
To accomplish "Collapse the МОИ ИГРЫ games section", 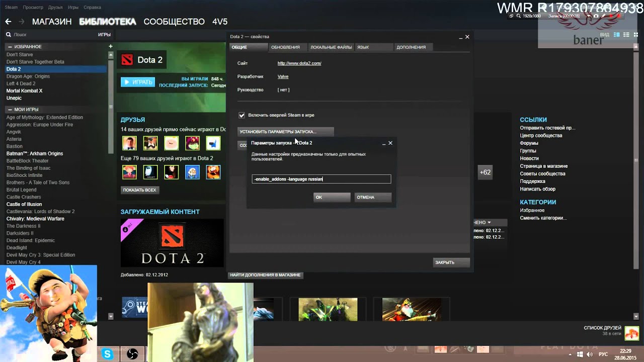I will [x=10, y=109].
